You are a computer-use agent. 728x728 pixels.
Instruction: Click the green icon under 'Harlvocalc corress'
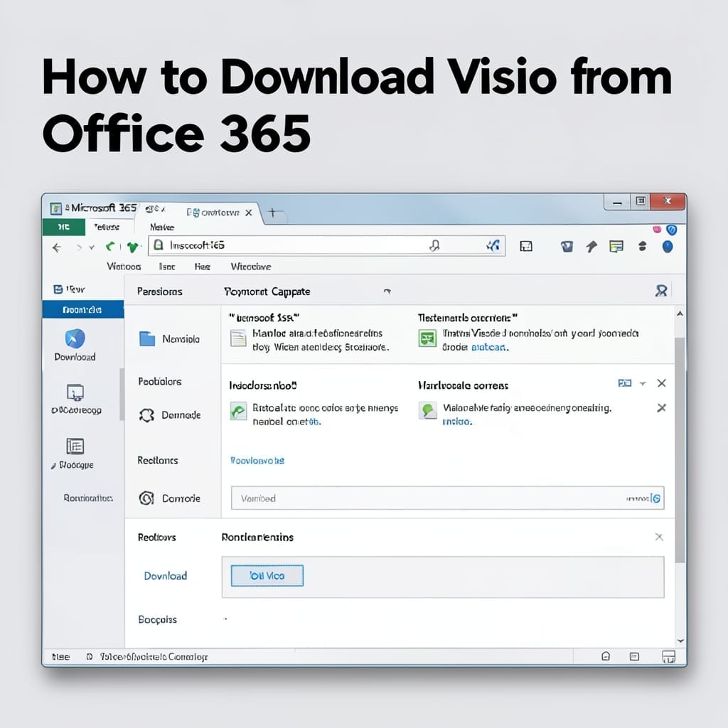click(x=427, y=410)
